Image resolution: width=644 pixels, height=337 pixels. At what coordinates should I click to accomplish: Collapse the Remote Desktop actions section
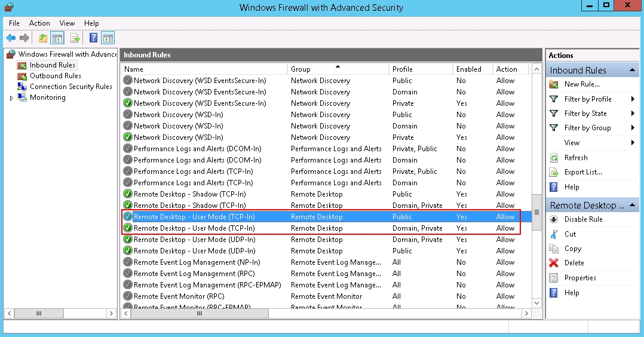(633, 205)
